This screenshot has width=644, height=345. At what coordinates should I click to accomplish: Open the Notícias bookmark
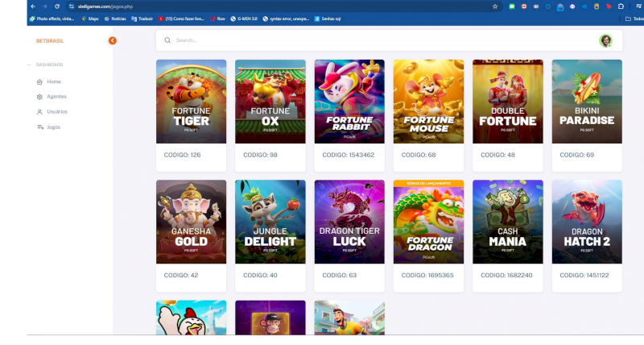point(115,19)
